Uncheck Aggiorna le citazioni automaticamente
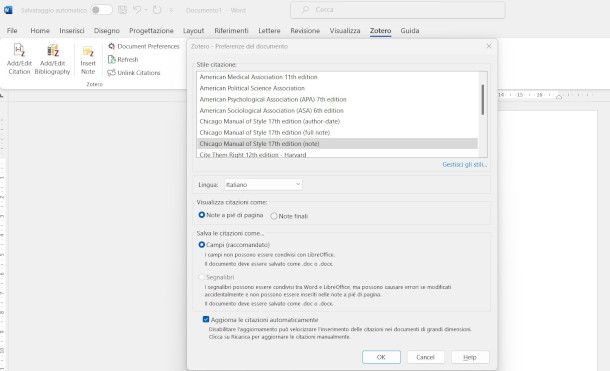The width and height of the screenshot is (610, 371). tap(206, 319)
